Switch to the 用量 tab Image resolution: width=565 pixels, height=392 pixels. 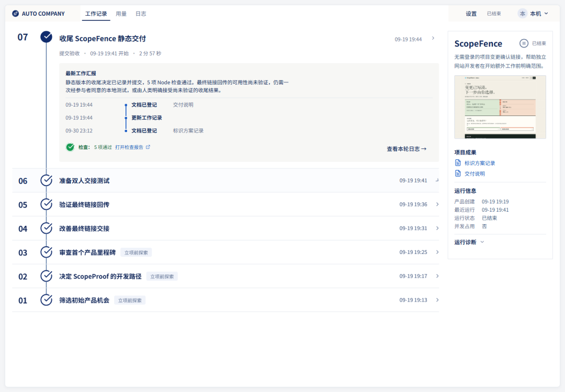tap(121, 14)
